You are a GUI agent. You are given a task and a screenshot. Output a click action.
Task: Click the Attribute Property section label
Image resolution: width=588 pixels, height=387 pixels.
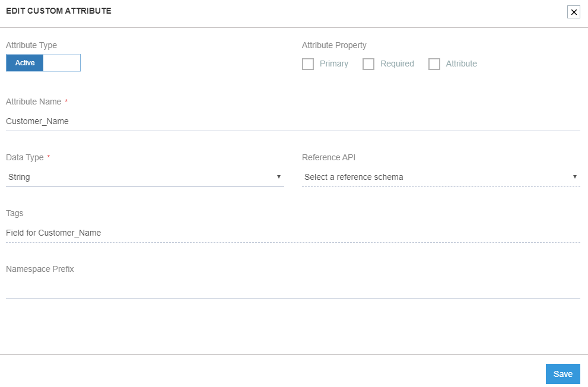[x=333, y=45]
